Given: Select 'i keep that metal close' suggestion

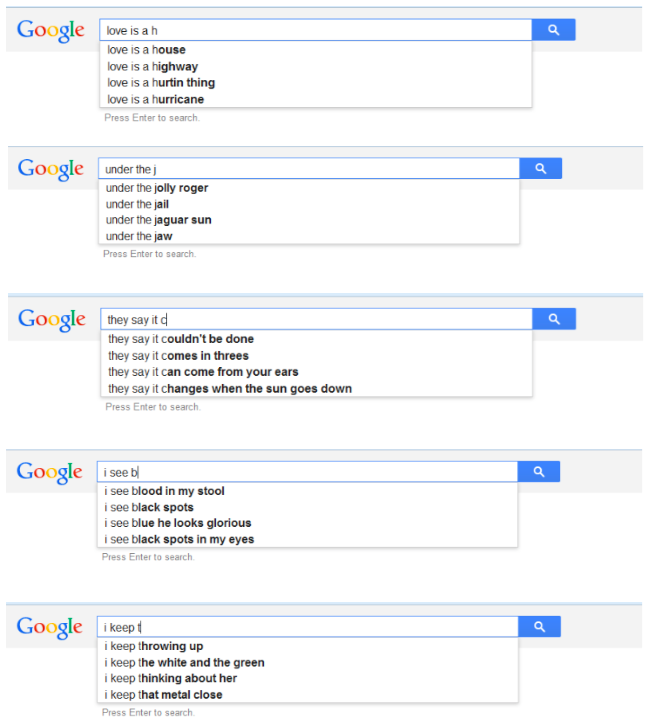Looking at the screenshot, I should click(164, 695).
